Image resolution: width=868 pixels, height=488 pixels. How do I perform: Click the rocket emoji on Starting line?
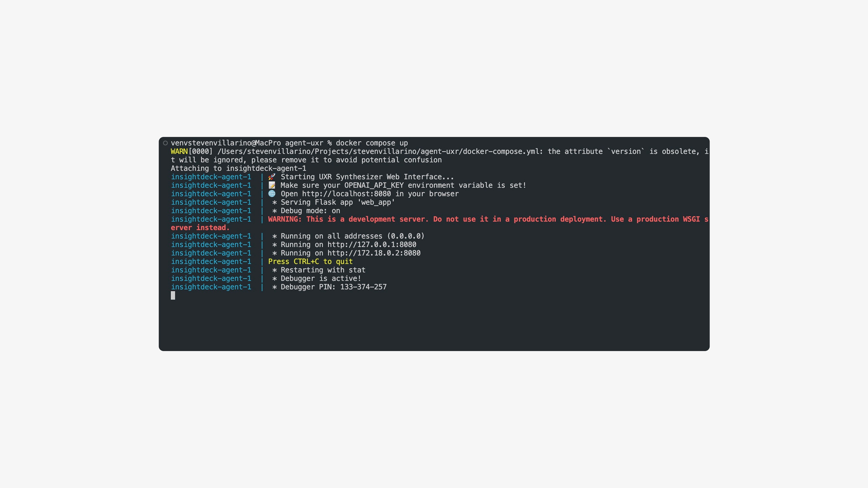tap(271, 177)
